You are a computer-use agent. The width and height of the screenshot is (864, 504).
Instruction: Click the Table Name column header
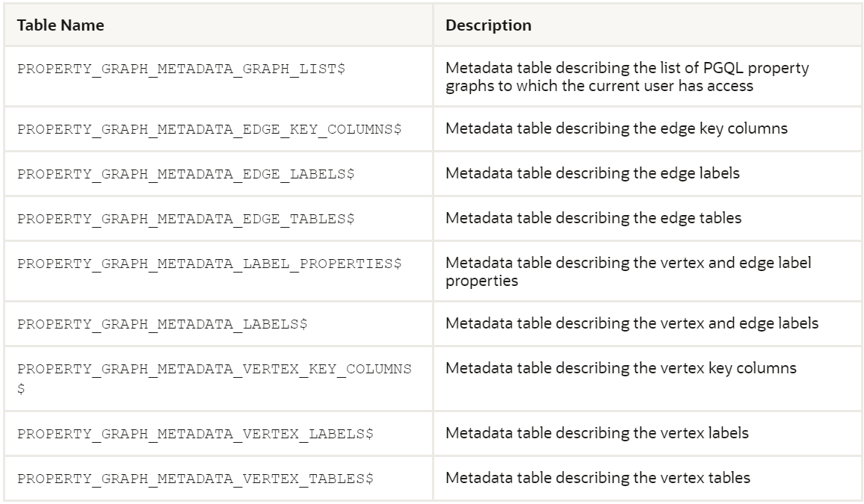click(61, 25)
